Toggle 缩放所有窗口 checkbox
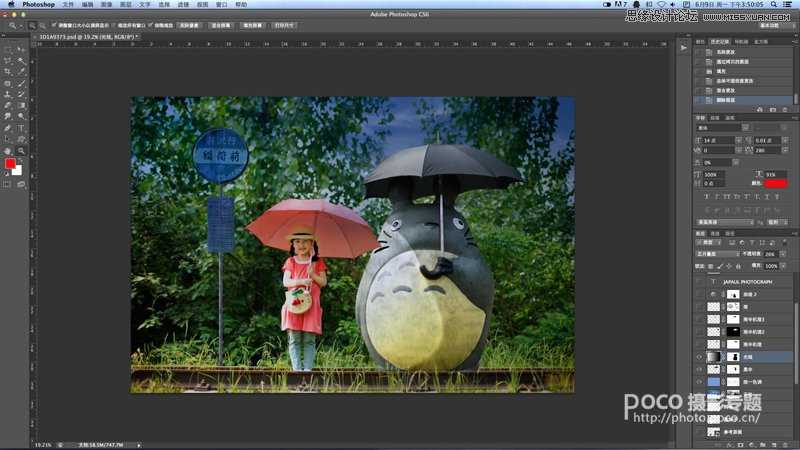This screenshot has width=800, height=450. point(114,25)
